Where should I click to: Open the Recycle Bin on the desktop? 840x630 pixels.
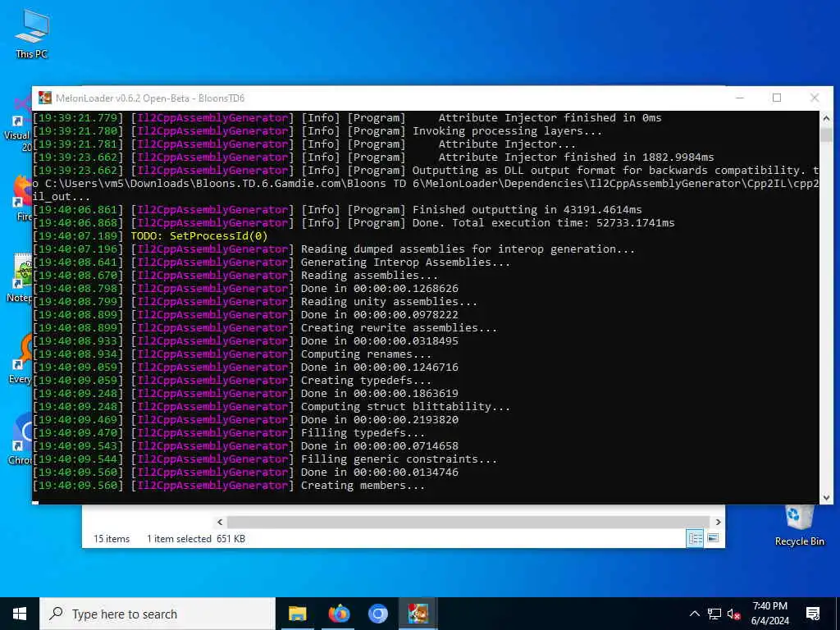(x=799, y=526)
